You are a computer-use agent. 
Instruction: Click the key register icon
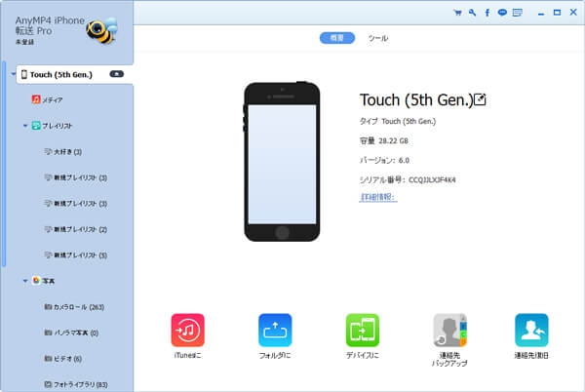pos(472,13)
